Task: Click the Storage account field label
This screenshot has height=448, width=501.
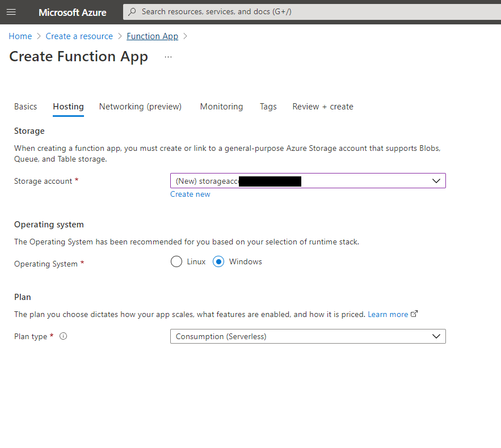Action: (x=43, y=181)
